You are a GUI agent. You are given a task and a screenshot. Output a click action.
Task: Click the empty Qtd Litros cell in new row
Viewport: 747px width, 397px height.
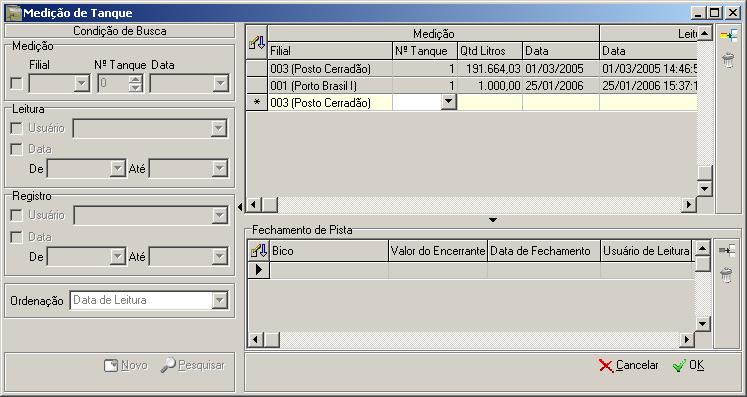pos(490,102)
